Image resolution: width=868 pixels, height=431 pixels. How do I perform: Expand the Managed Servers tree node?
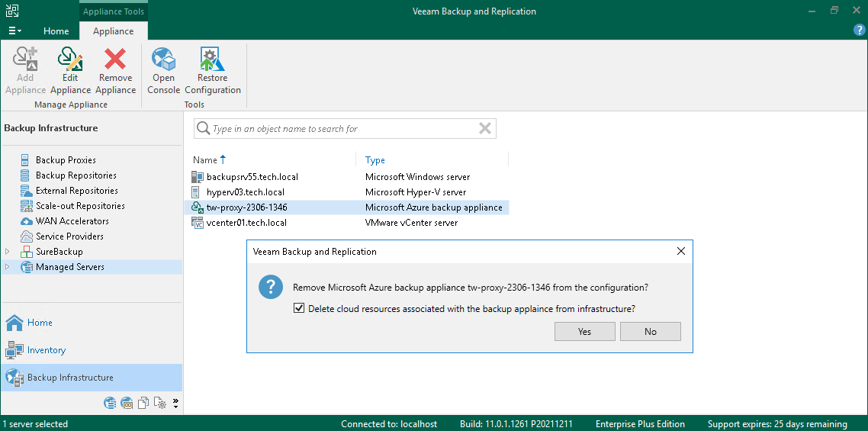click(x=7, y=267)
